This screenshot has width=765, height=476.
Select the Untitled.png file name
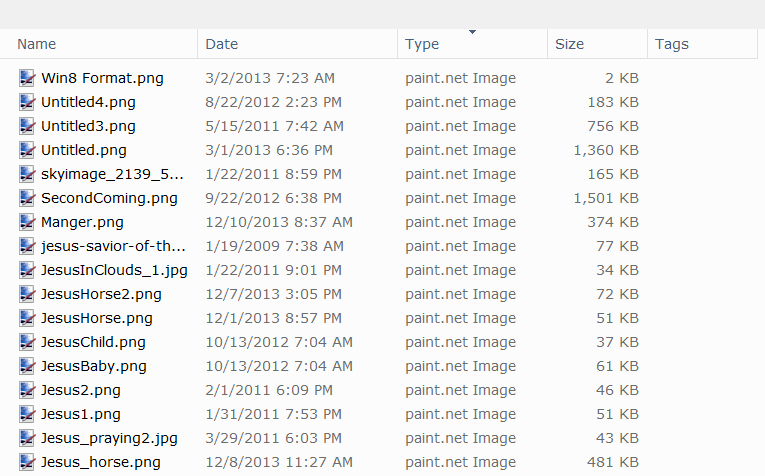[84, 150]
